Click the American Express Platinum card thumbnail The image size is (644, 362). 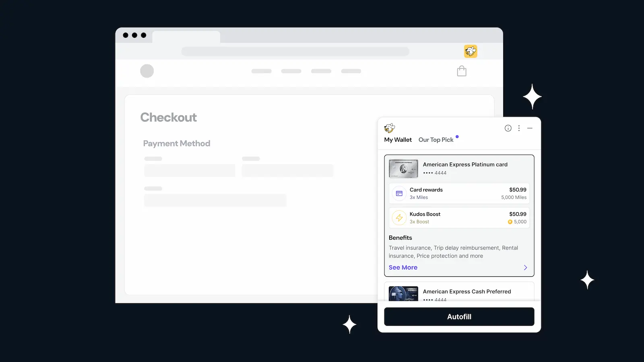403,168
